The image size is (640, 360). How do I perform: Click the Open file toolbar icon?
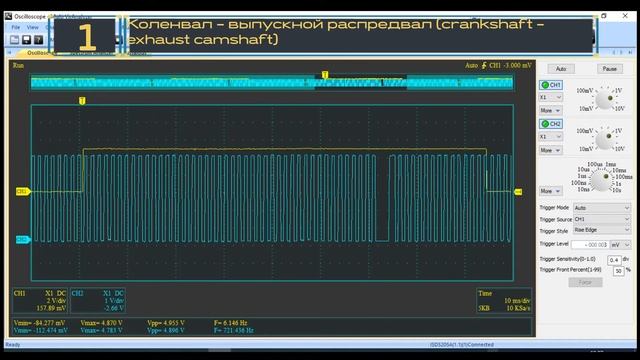tap(14, 40)
